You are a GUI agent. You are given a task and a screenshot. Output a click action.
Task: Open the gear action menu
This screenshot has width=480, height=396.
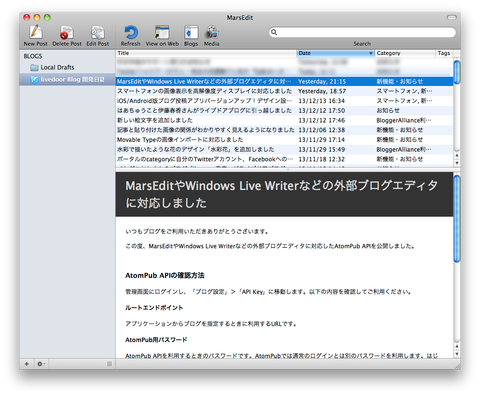tap(41, 364)
